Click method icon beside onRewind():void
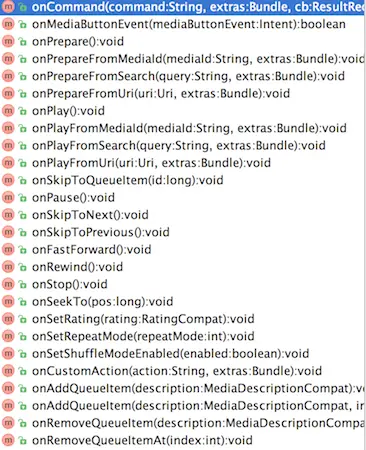366x450 pixels. click(x=8, y=267)
